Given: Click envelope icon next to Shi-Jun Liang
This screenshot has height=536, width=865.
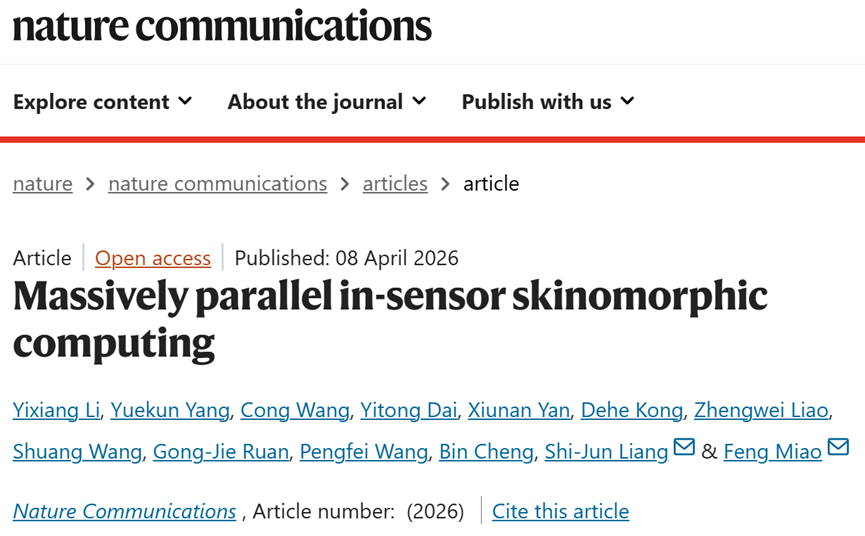Looking at the screenshot, I should click(684, 448).
